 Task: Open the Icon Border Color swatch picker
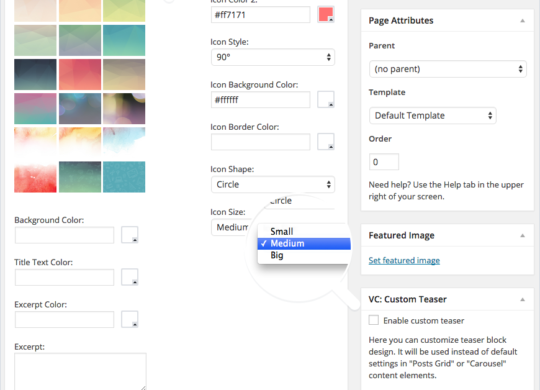click(x=325, y=142)
